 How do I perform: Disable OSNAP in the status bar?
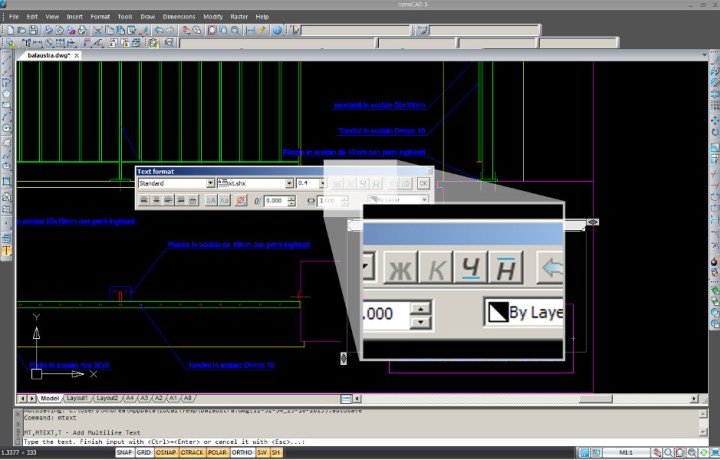point(166,453)
